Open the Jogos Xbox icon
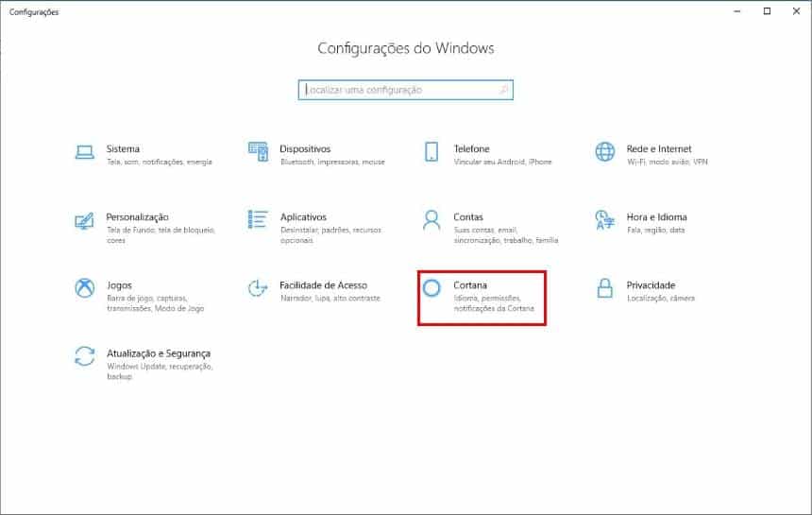Image resolution: width=812 pixels, height=515 pixels. pyautogui.click(x=84, y=288)
